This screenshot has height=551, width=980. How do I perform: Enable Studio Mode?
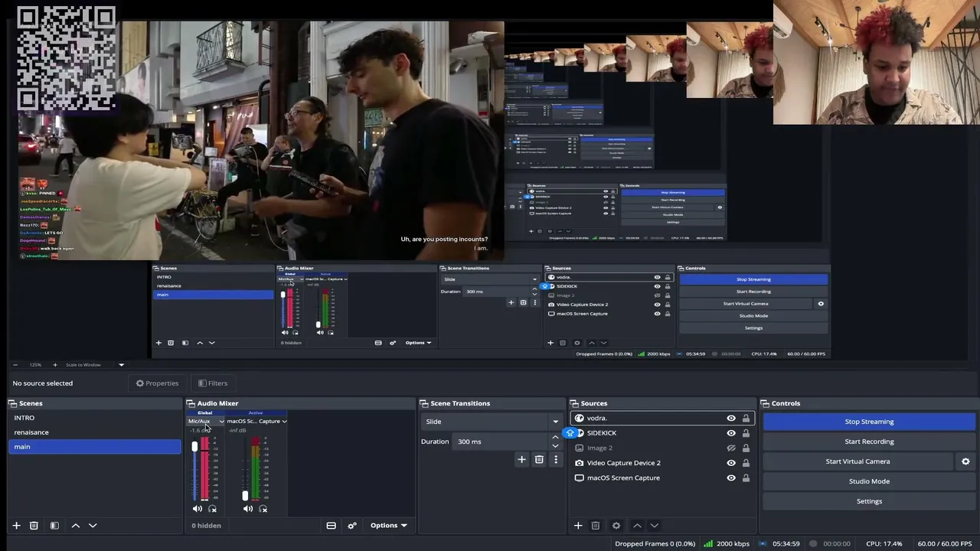(869, 481)
